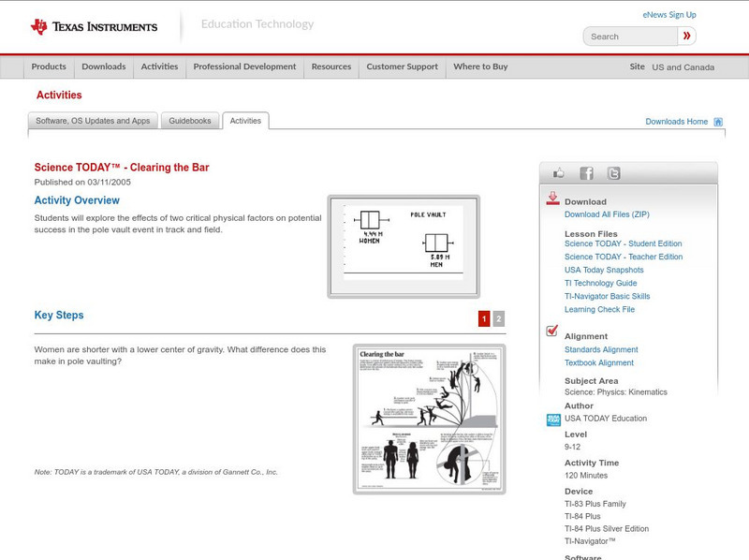Screen dimensions: 749x560
Task: Click the Clearing the bar infographic thumbnail
Action: pyautogui.click(x=430, y=419)
